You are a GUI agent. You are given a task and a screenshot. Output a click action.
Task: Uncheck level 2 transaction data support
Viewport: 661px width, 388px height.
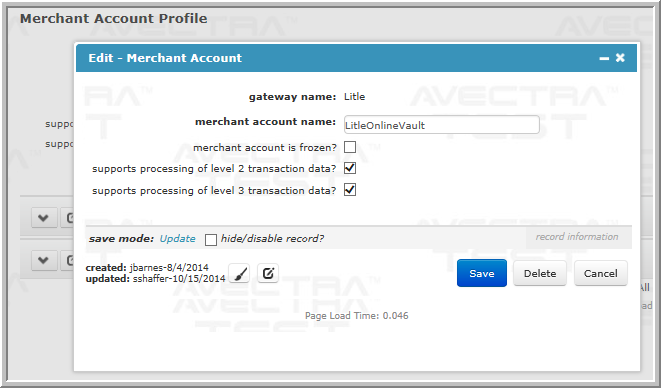click(x=350, y=168)
